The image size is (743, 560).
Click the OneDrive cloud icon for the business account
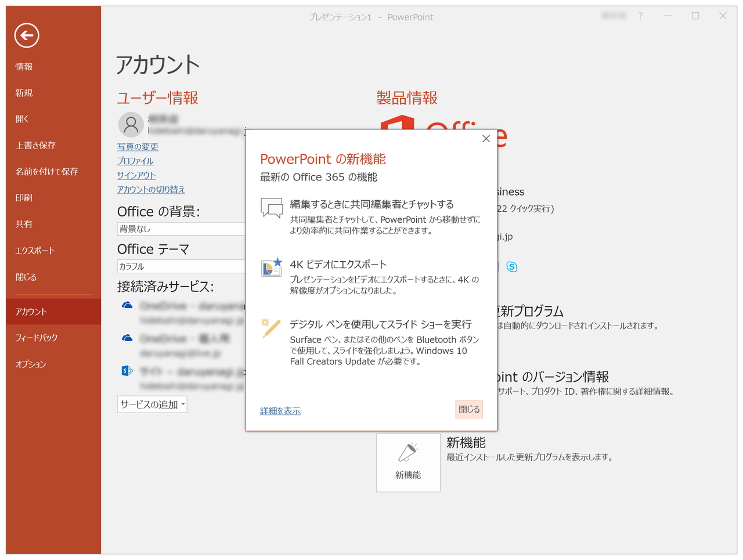127,305
